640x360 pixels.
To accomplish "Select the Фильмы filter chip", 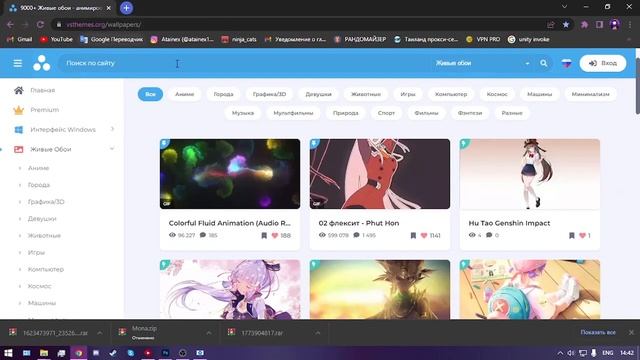I will pyautogui.click(x=426, y=113).
